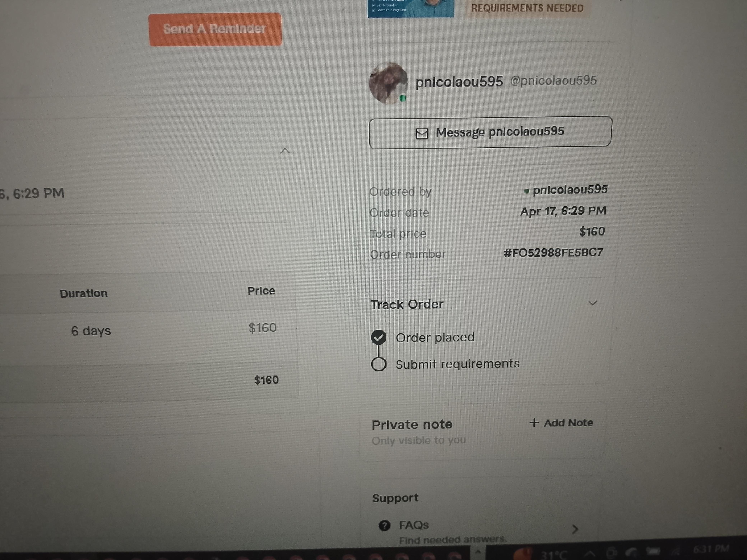Click the @pnicolaou595 username link

[553, 81]
